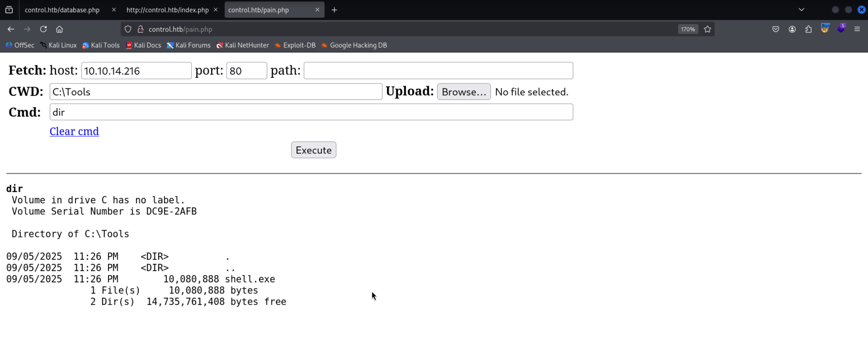Click Save to Pocket icon
Screen dimensions: 868x337
coord(775,29)
